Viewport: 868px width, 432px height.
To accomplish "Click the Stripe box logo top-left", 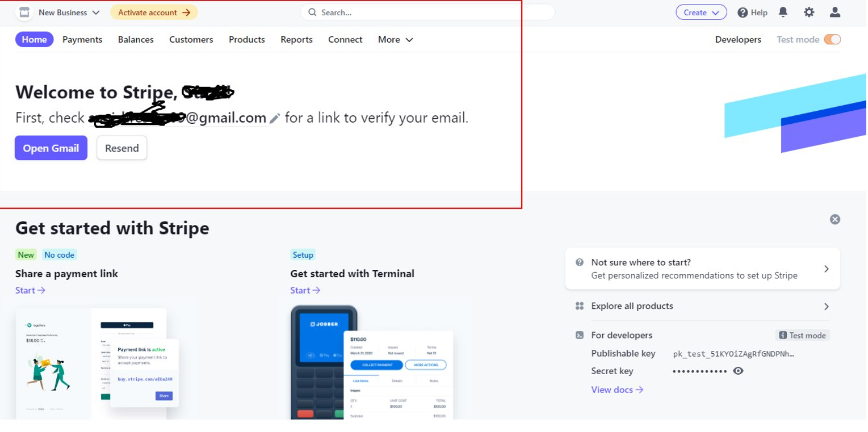I will (24, 12).
